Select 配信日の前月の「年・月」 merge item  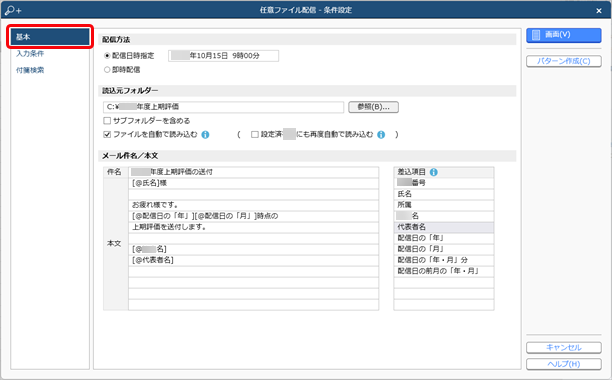[444, 271]
